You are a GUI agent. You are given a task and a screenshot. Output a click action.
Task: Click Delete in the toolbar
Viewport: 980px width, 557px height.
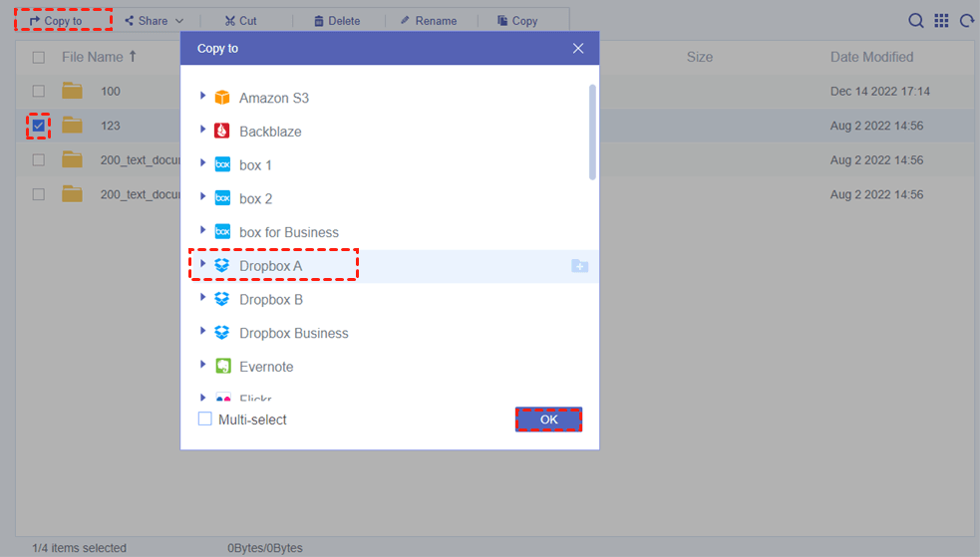pyautogui.click(x=337, y=21)
